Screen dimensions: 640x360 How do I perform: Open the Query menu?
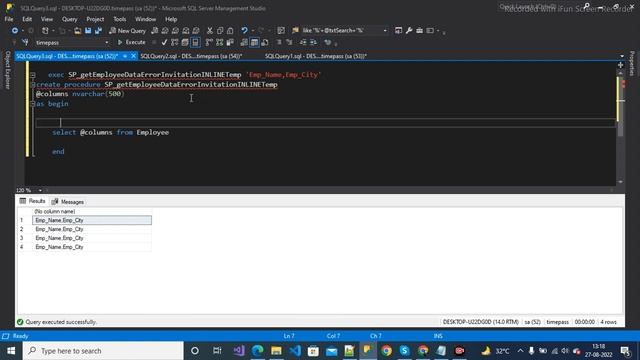coord(69,19)
